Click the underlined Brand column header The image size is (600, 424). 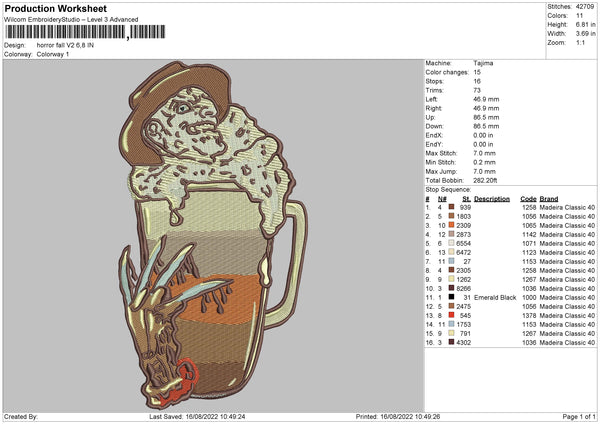pos(549,199)
